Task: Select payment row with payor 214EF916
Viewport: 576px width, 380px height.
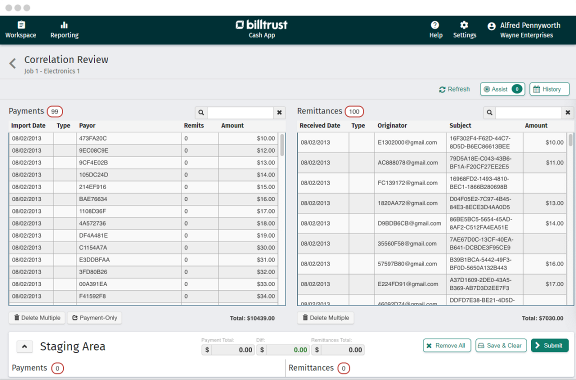Action: pyautogui.click(x=144, y=187)
